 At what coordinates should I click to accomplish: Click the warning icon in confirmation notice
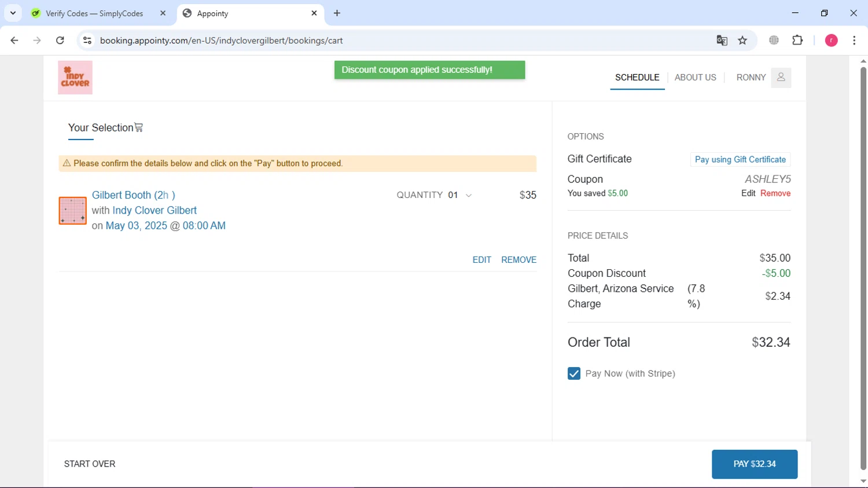click(x=67, y=163)
